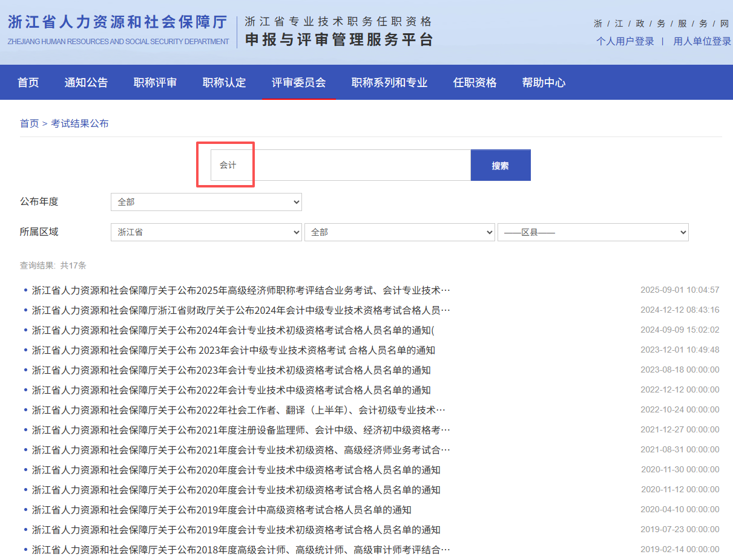Click the 个人用户登录 link
Image resolution: width=733 pixels, height=560 pixels.
[625, 41]
